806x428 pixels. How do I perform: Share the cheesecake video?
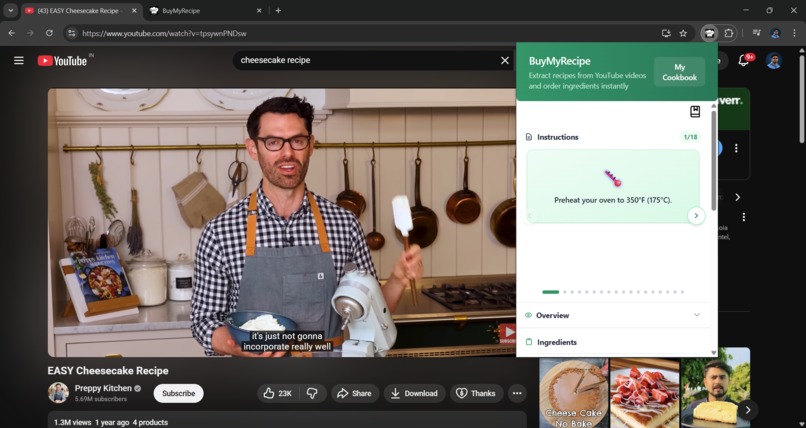point(355,393)
